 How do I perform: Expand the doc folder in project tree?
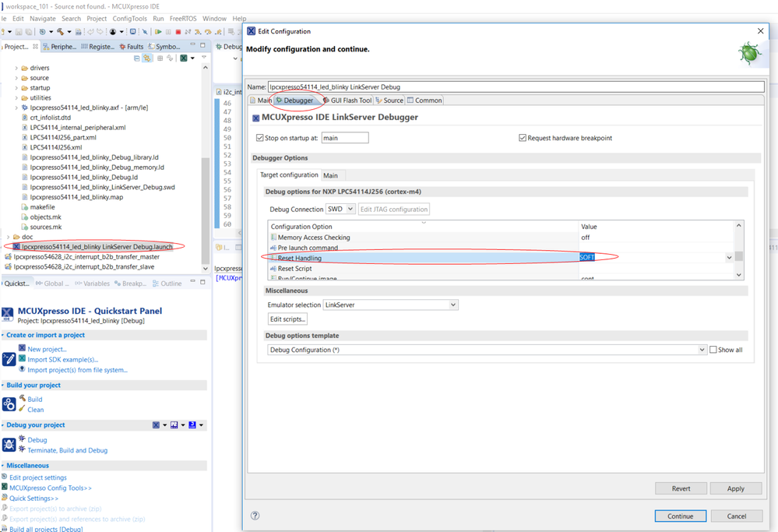(8, 237)
